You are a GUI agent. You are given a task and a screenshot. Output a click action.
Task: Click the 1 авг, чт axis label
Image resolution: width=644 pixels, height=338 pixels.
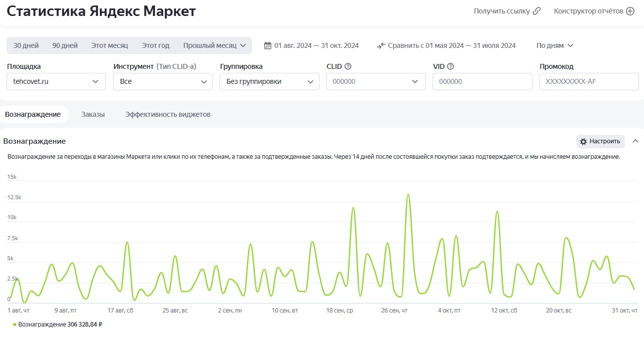tap(18, 311)
